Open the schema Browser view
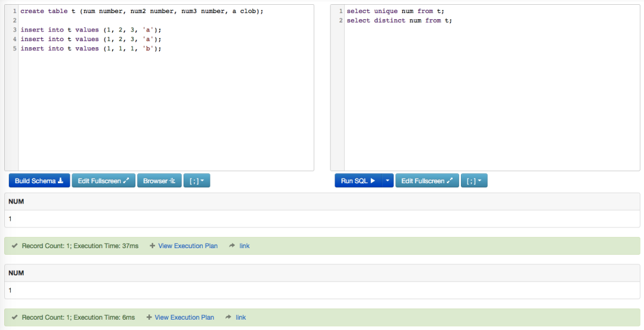644x330 pixels. (x=159, y=181)
